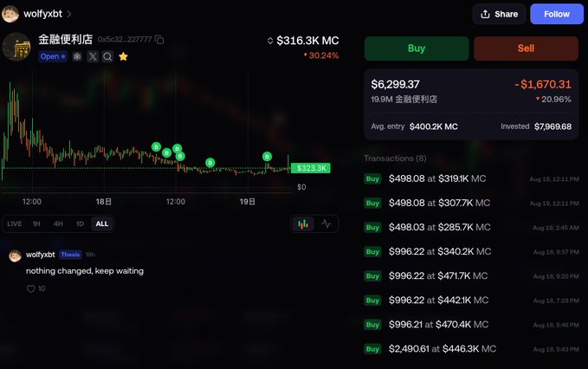Expand wolfyxbt profile chevron arrow

pos(69,14)
